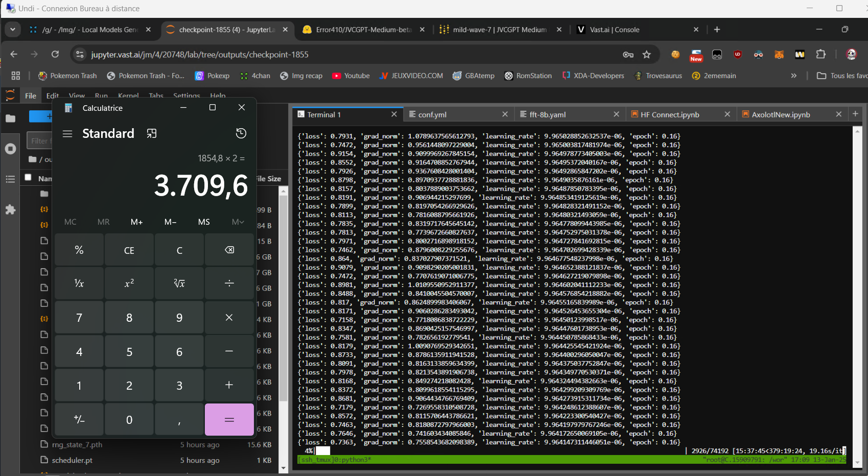Close the conf.yml tab
Image resolution: width=868 pixels, height=476 pixels.
[x=505, y=114]
